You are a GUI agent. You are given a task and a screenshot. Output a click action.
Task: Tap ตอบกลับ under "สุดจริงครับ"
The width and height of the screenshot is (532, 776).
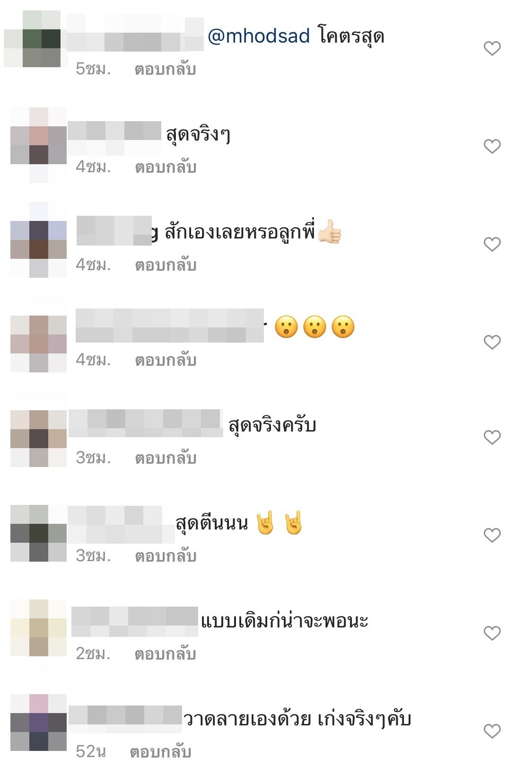166,458
